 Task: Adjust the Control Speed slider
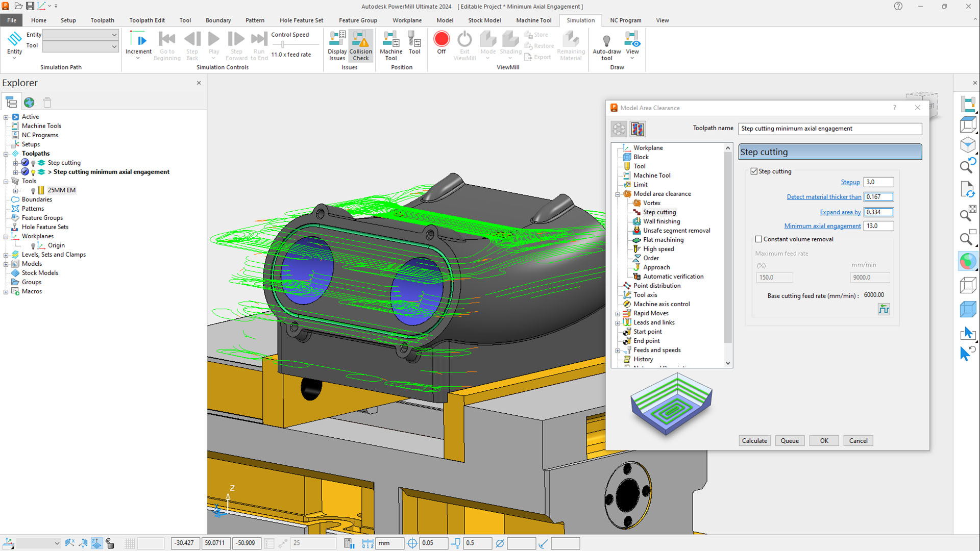(x=283, y=44)
